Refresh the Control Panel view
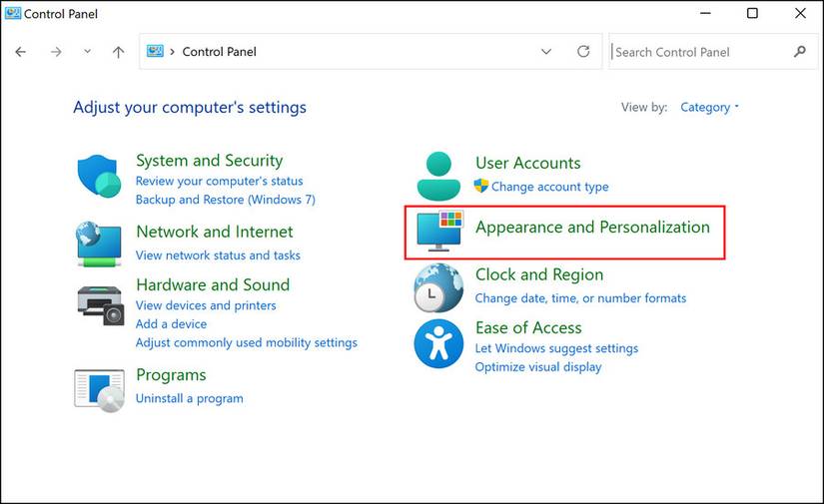This screenshot has width=824, height=504. pos(583,52)
